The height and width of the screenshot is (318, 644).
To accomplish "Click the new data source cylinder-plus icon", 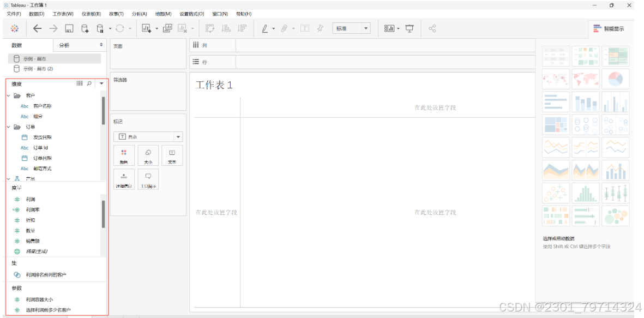I will click(x=85, y=28).
